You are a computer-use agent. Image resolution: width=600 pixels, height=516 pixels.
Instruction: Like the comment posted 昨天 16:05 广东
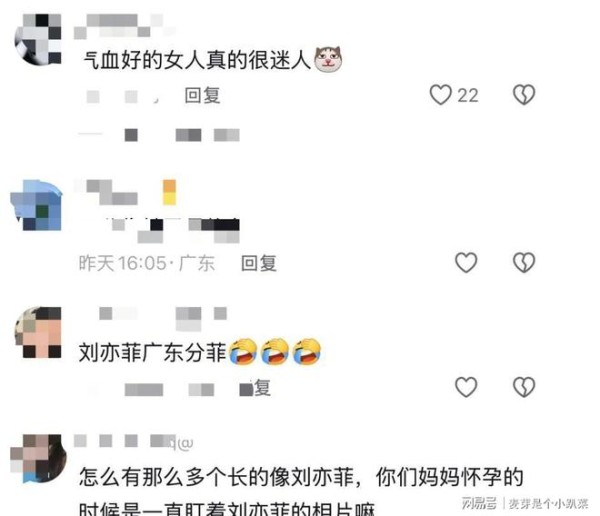[466, 263]
